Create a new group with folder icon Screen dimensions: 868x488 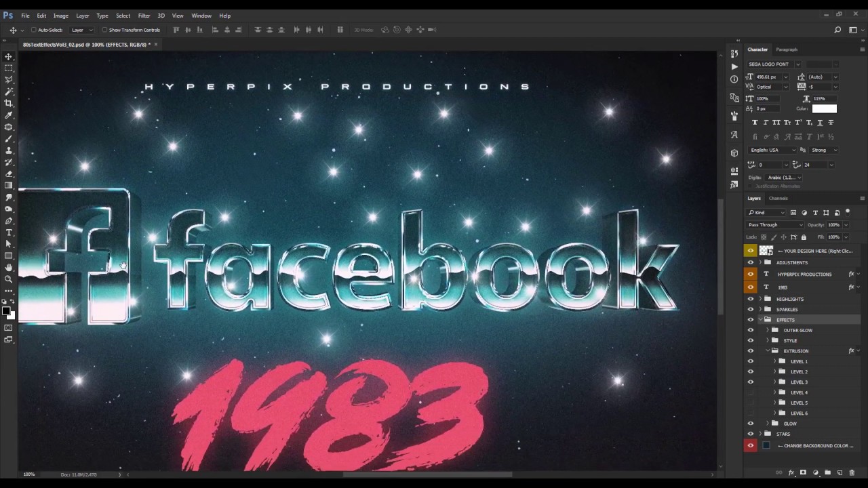tap(827, 472)
